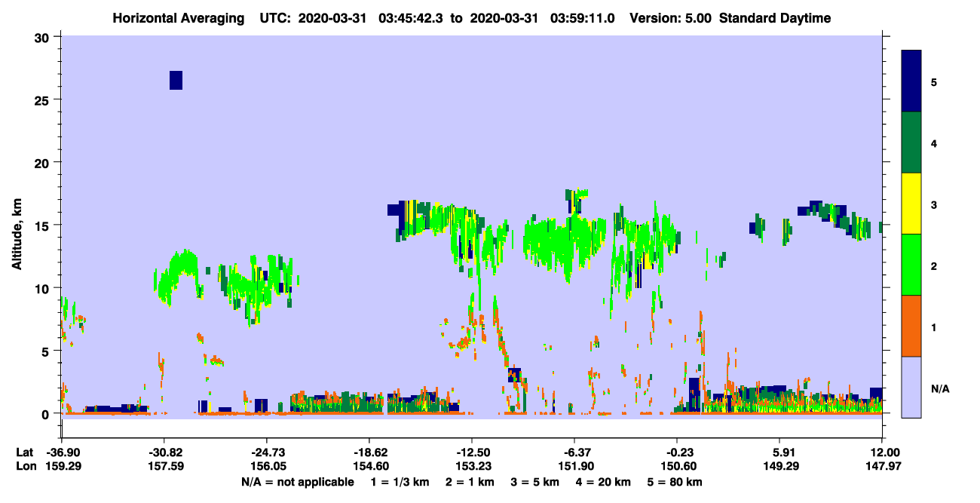Click the longitude label '153.23'
The height and width of the screenshot is (503, 980).
click(472, 467)
